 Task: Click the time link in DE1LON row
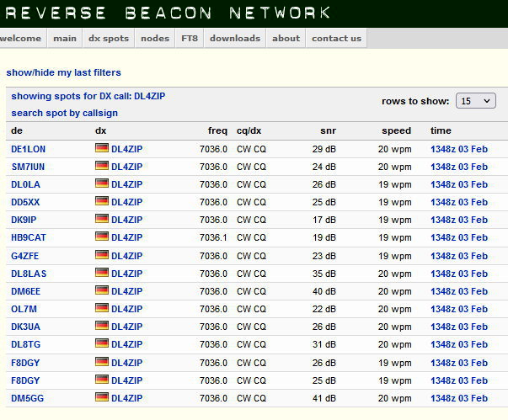coord(459,149)
